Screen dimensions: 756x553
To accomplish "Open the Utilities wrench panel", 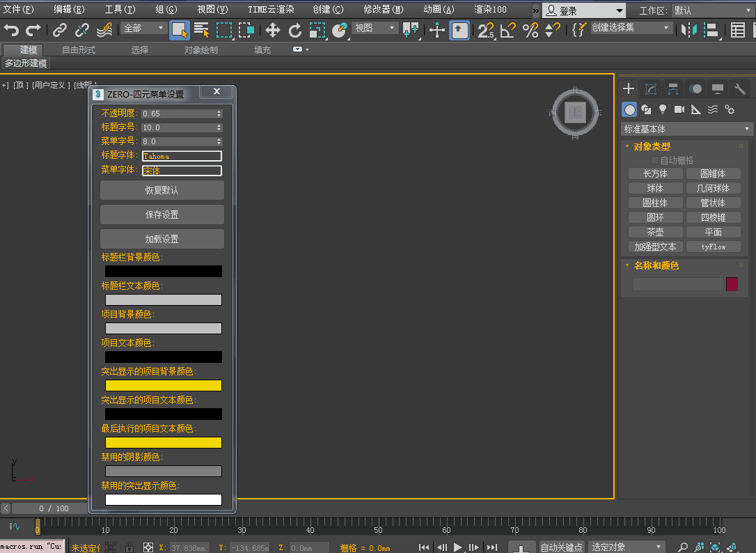I will 739,89.
